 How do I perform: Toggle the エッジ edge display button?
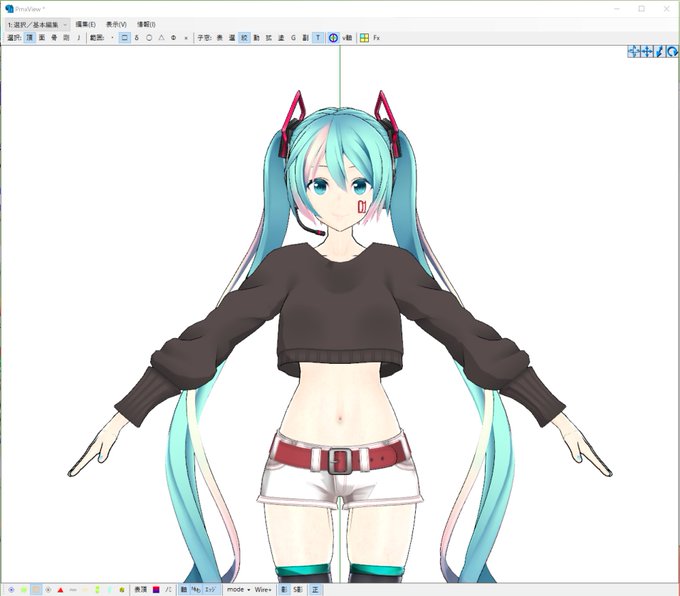[x=210, y=589]
